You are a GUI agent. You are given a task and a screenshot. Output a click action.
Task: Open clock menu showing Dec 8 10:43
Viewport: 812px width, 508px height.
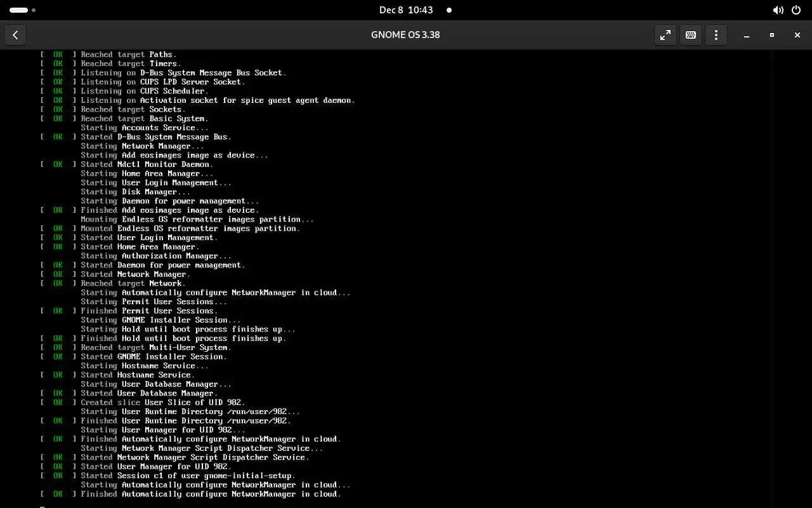(x=406, y=10)
